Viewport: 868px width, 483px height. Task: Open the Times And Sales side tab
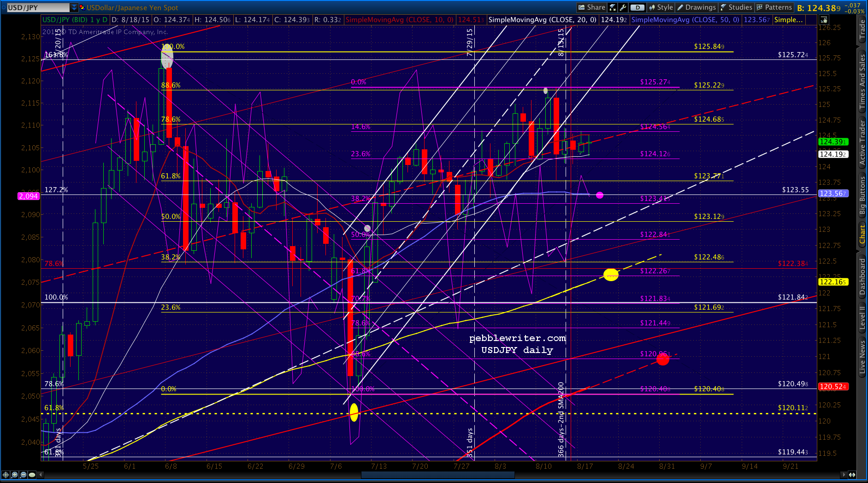pos(862,82)
